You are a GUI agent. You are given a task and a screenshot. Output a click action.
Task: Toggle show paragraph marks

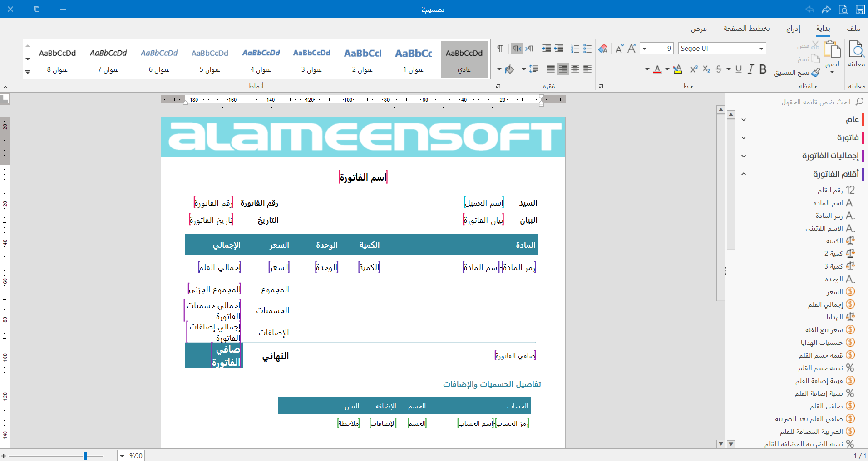coord(500,49)
